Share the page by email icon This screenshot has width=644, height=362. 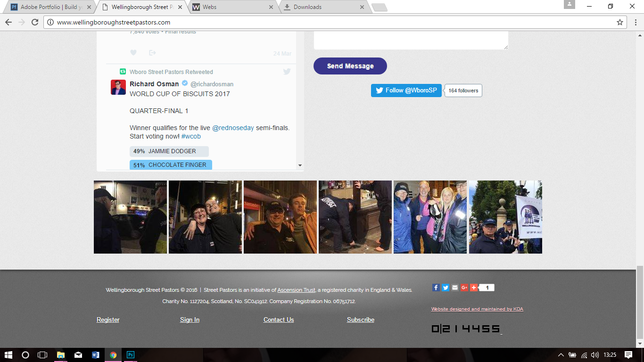(455, 288)
